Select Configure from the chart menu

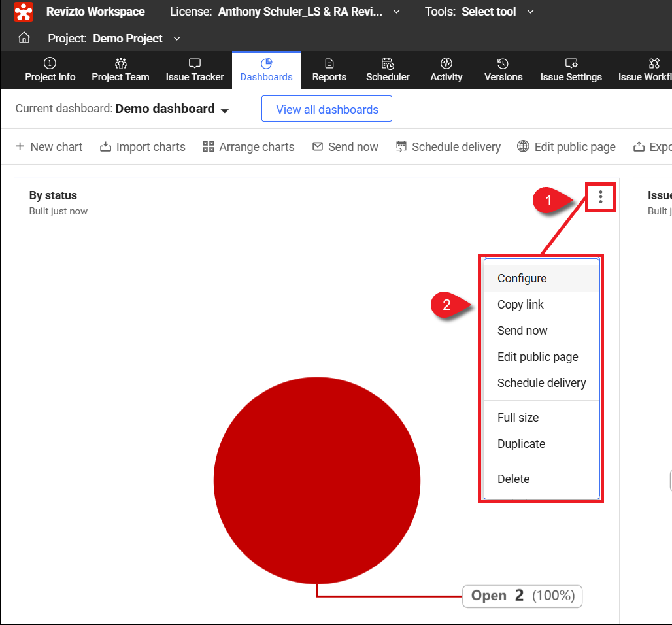click(x=522, y=279)
